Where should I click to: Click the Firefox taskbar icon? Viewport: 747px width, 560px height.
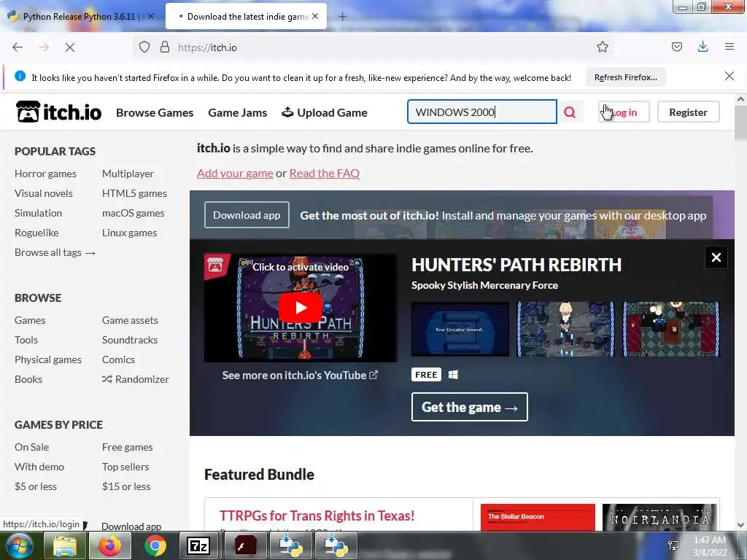[109, 545]
